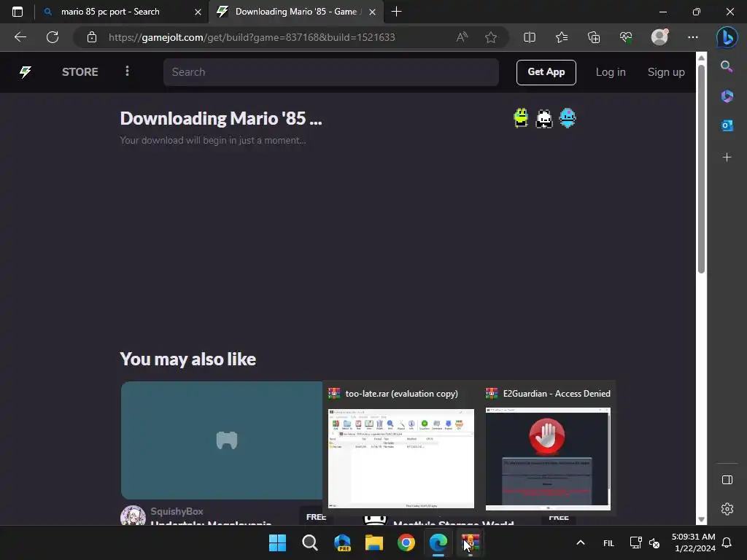Click the page vertical scrollbar
The width and height of the screenshot is (747, 560).
click(701, 169)
